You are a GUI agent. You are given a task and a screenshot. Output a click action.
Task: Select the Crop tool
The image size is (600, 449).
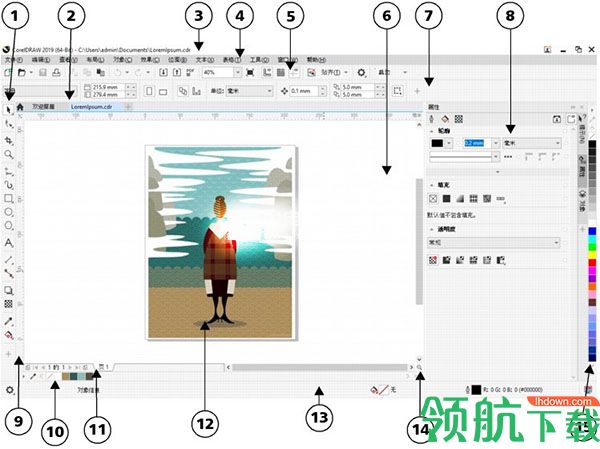[8, 140]
